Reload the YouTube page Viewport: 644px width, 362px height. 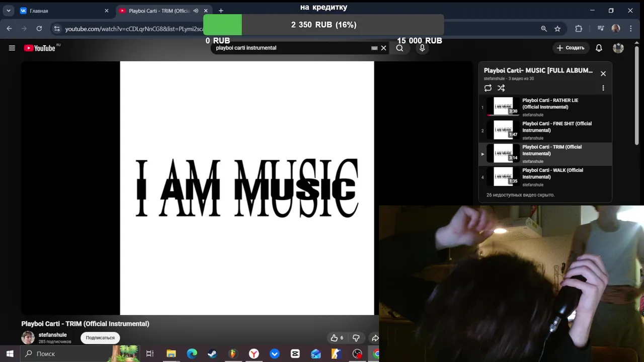tap(39, 29)
